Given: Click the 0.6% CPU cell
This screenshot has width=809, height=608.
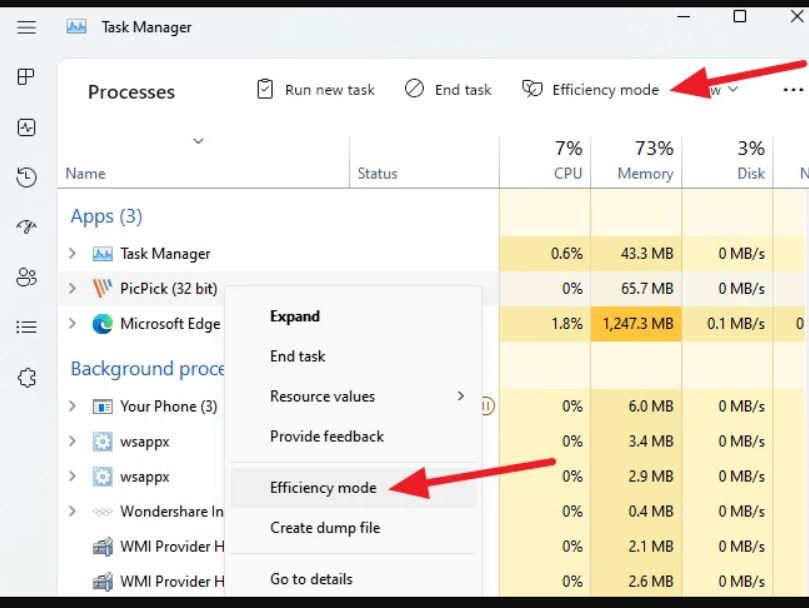Looking at the screenshot, I should click(x=545, y=253).
